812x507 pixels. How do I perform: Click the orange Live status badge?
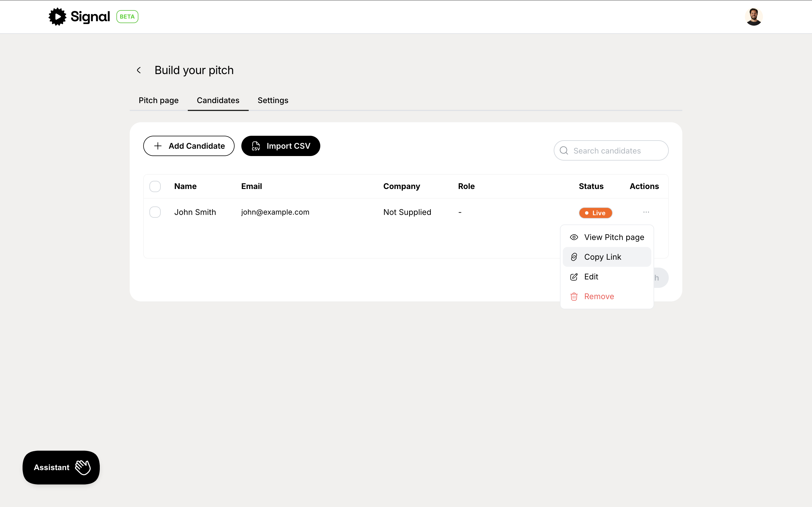pyautogui.click(x=595, y=213)
